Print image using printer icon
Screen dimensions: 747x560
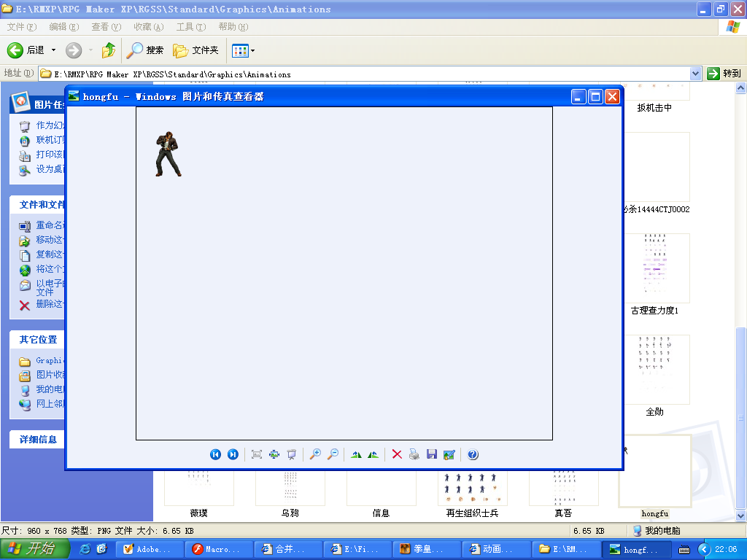[x=414, y=454]
